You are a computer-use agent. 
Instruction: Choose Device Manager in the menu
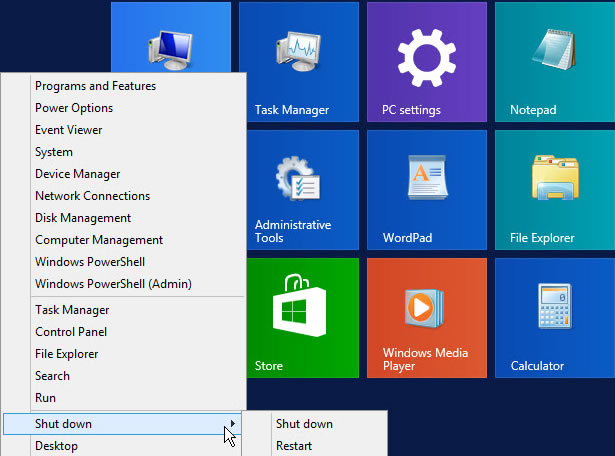click(77, 174)
